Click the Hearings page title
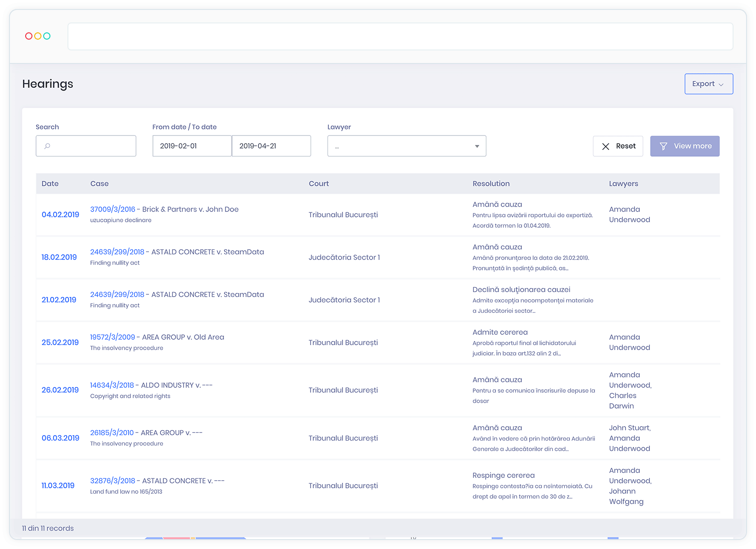Image resolution: width=756 pixels, height=549 pixels. [48, 84]
